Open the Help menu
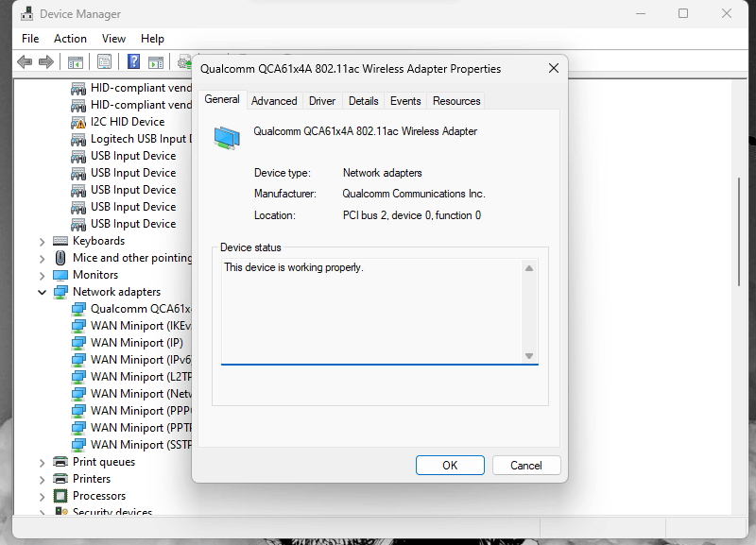756x545 pixels. pos(152,39)
